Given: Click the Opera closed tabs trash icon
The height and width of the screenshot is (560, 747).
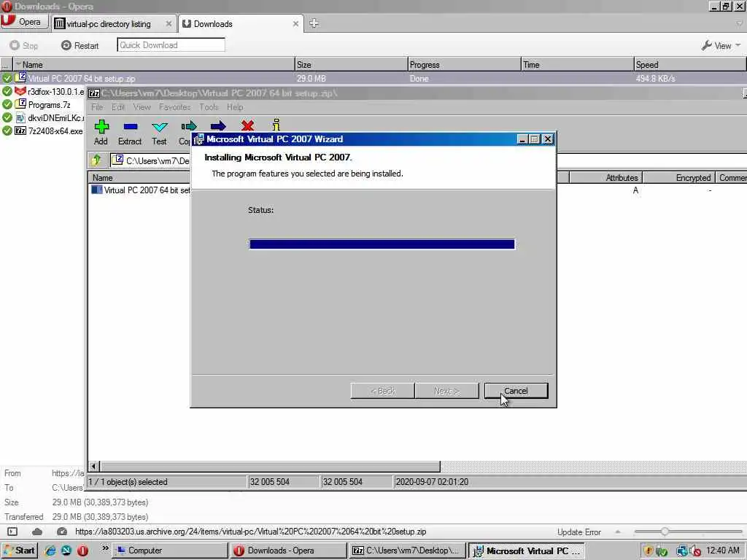Looking at the screenshot, I should tap(740, 23).
